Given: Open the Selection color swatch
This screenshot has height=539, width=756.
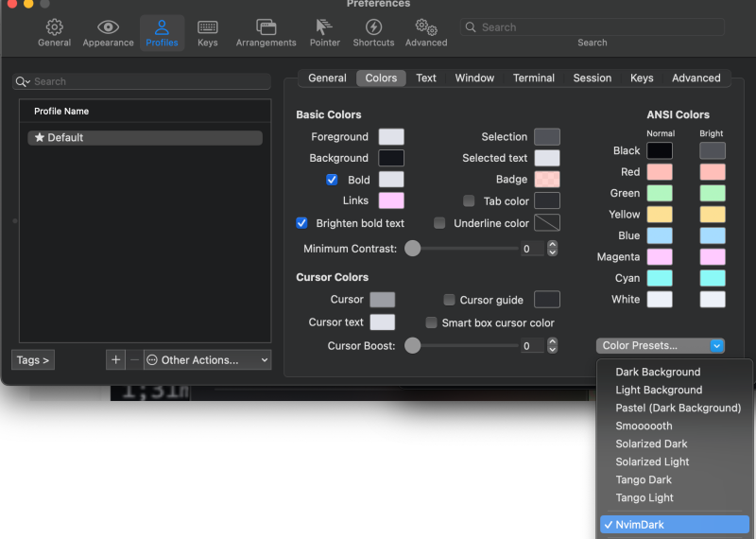Looking at the screenshot, I should pos(547,137).
